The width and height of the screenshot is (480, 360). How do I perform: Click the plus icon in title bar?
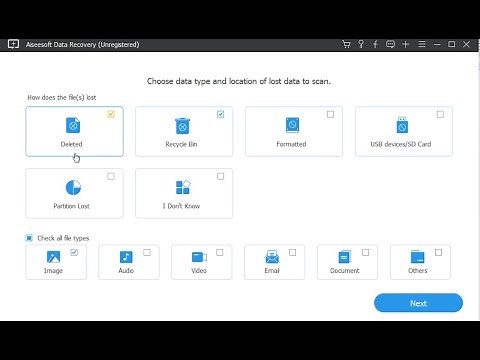tap(406, 44)
